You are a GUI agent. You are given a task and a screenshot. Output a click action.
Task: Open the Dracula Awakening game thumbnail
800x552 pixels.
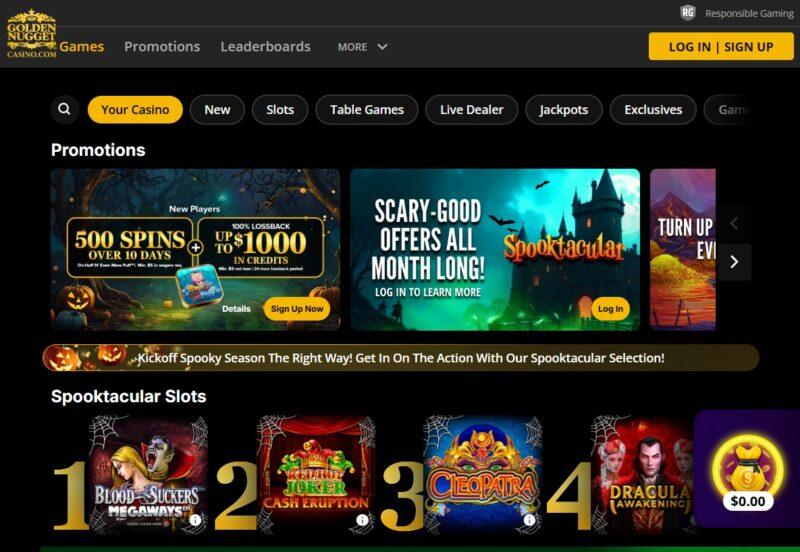[x=643, y=474]
